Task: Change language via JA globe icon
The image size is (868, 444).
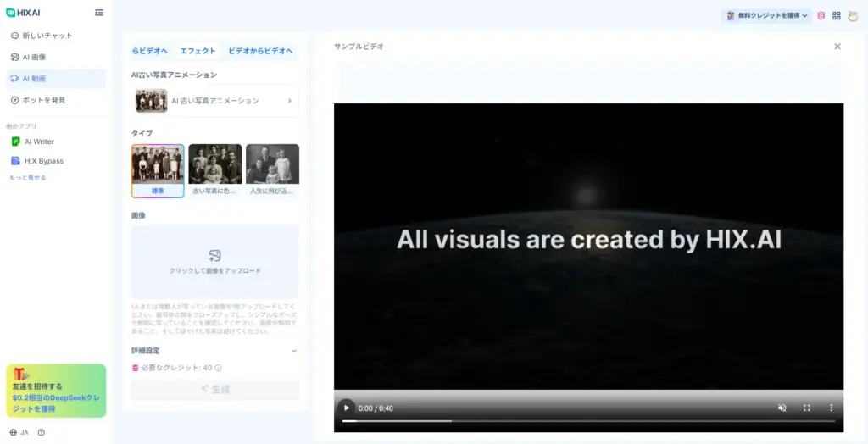Action: pos(19,432)
